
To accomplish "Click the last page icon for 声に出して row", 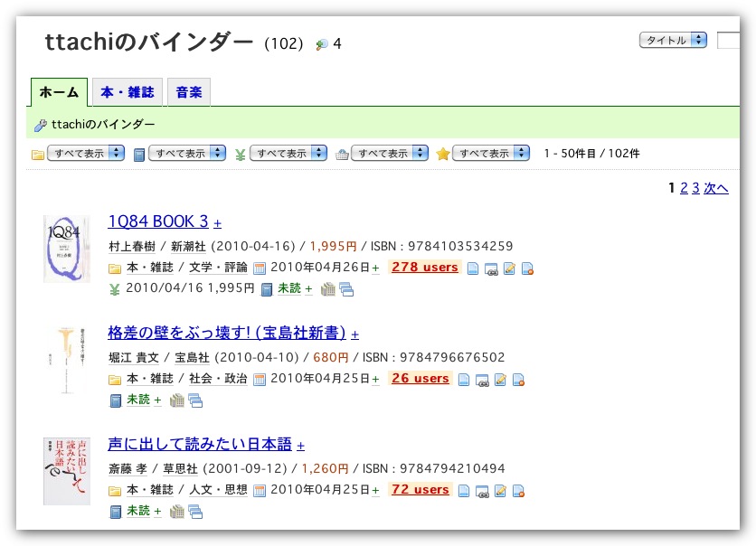I will [x=527, y=492].
